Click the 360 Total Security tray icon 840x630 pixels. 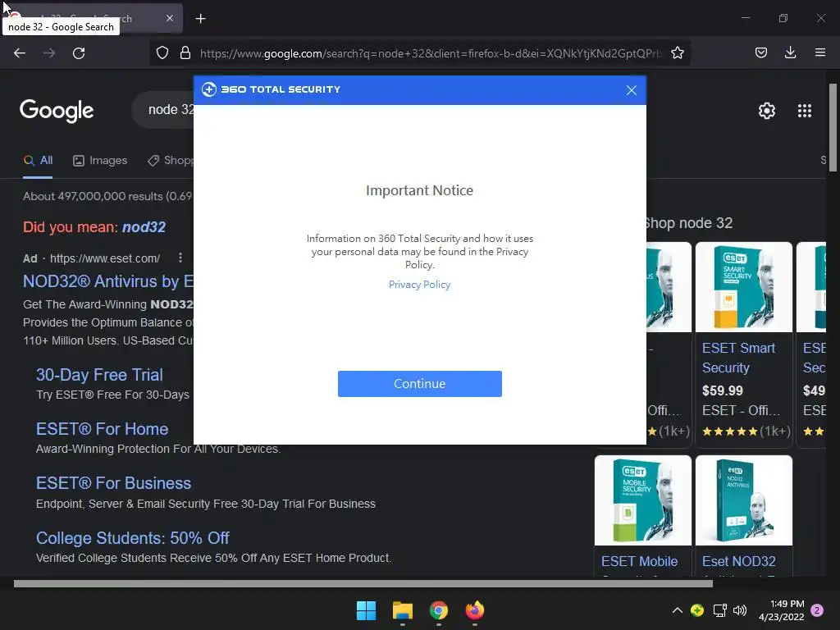point(697,610)
